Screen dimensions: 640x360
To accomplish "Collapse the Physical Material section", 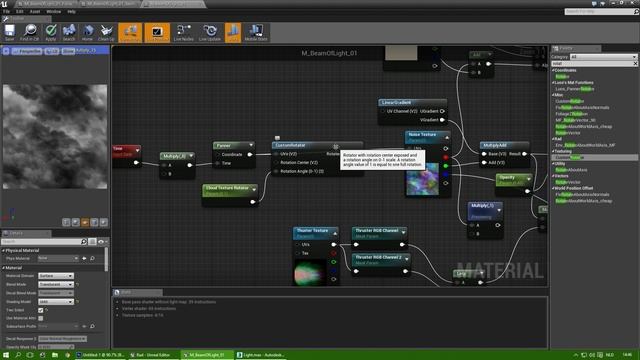I will coord(4,250).
